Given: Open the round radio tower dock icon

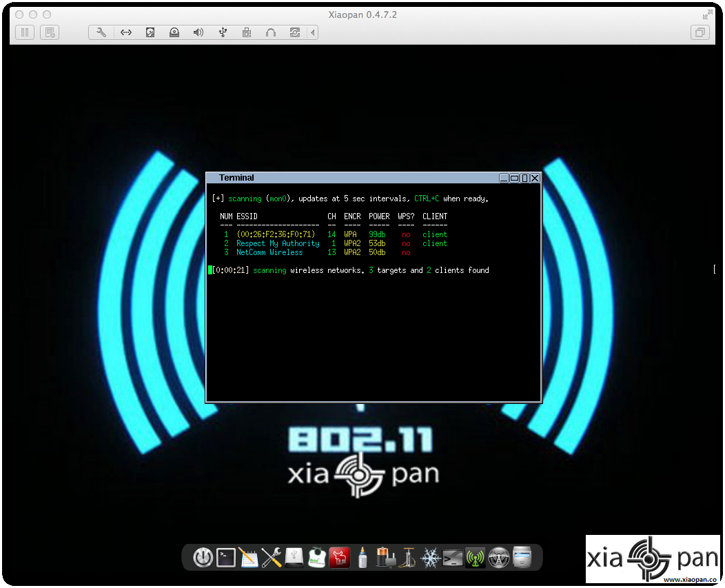Looking at the screenshot, I should tap(498, 558).
